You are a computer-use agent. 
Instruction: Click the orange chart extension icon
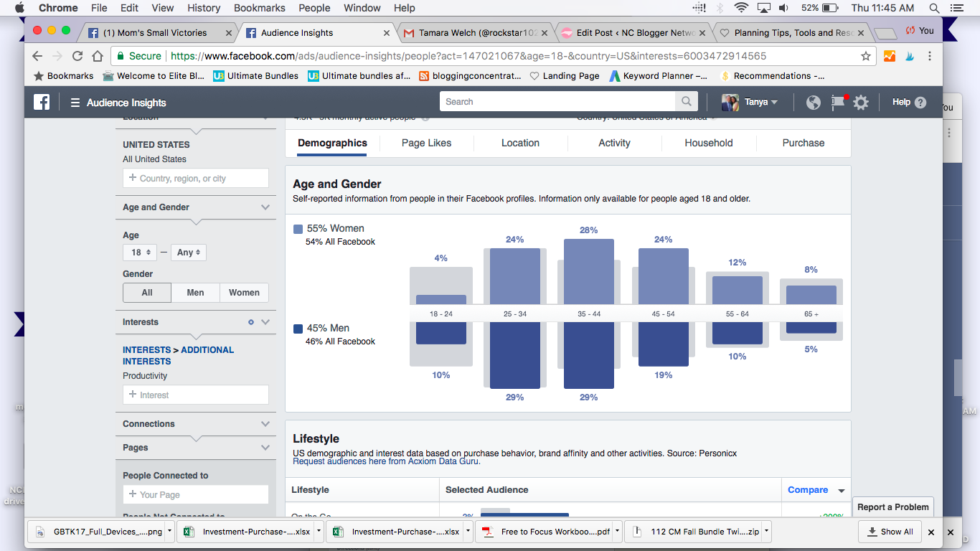[x=890, y=56]
